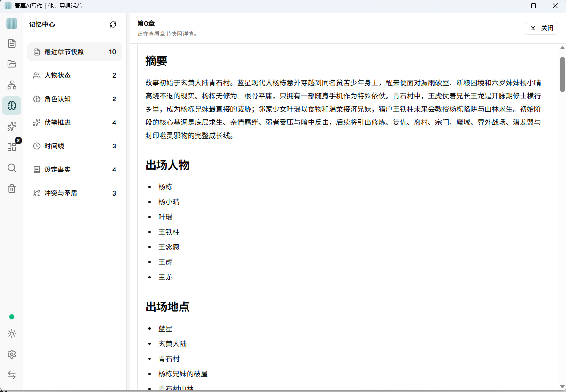Viewport: 566px width, 392px height.
Task: Open the document icon in left rail
Action: pyautogui.click(x=12, y=43)
